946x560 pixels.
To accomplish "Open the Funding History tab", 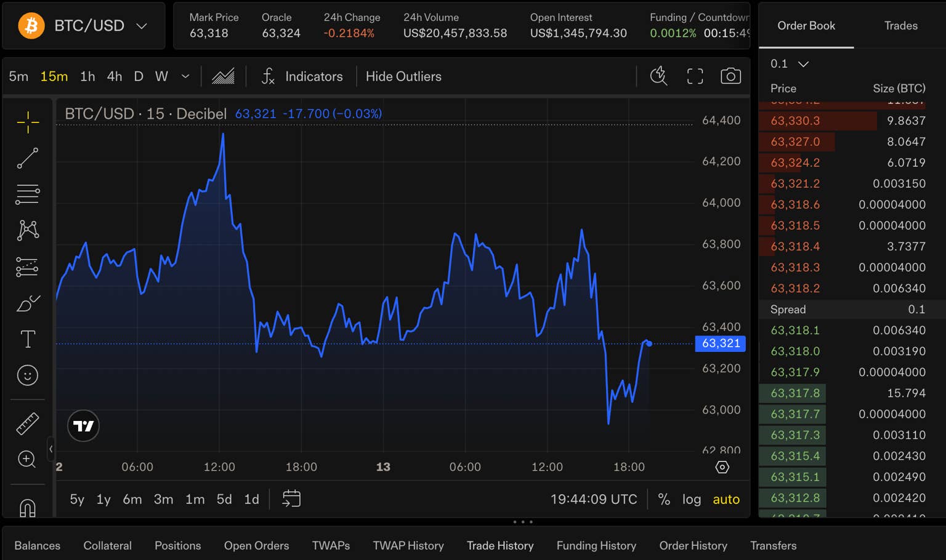I will 596,546.
